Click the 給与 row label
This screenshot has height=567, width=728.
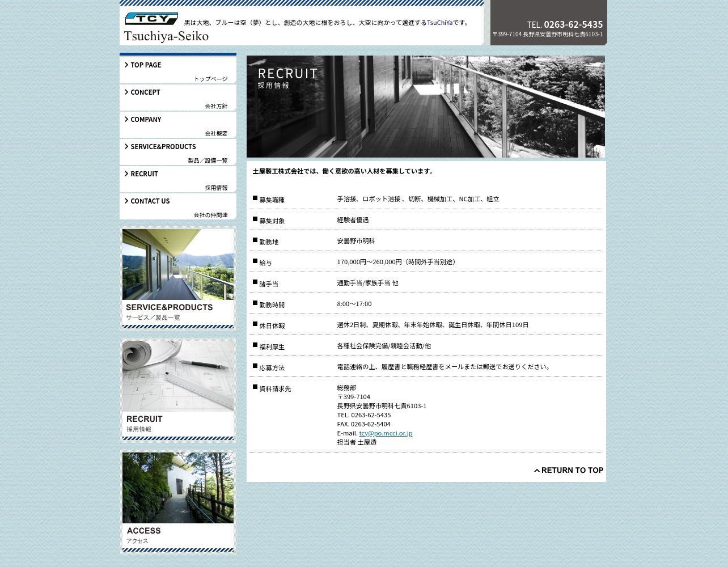pyautogui.click(x=265, y=263)
